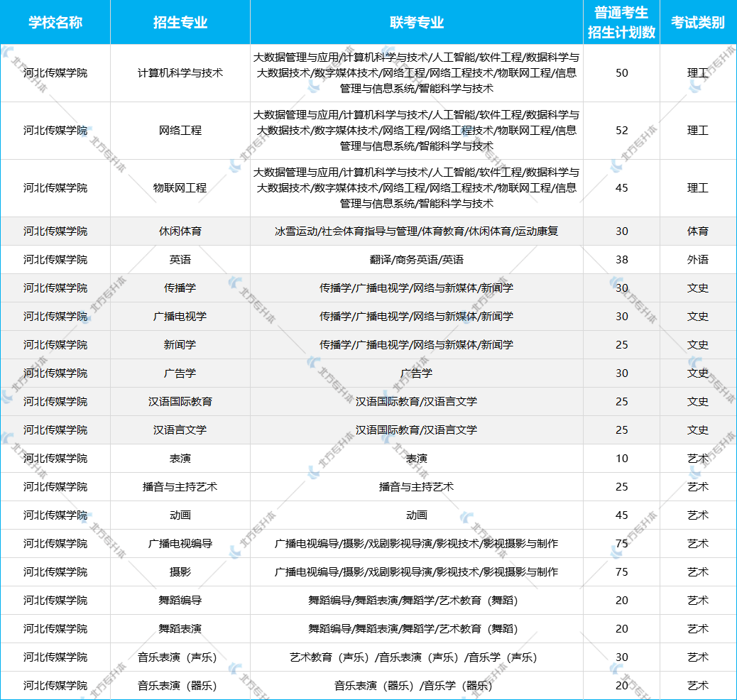Click the 联考专业 column header
Screen dimensions: 737x700
417,22
